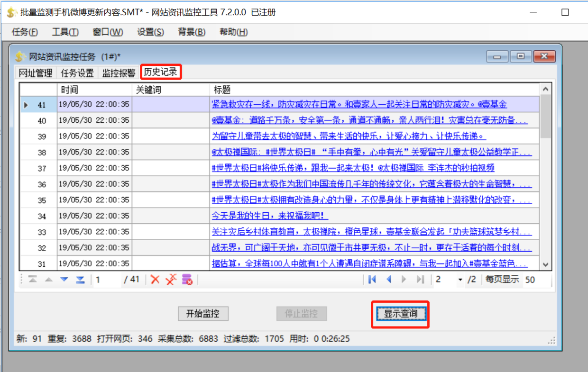Open 设置(S) menu

pyautogui.click(x=150, y=32)
